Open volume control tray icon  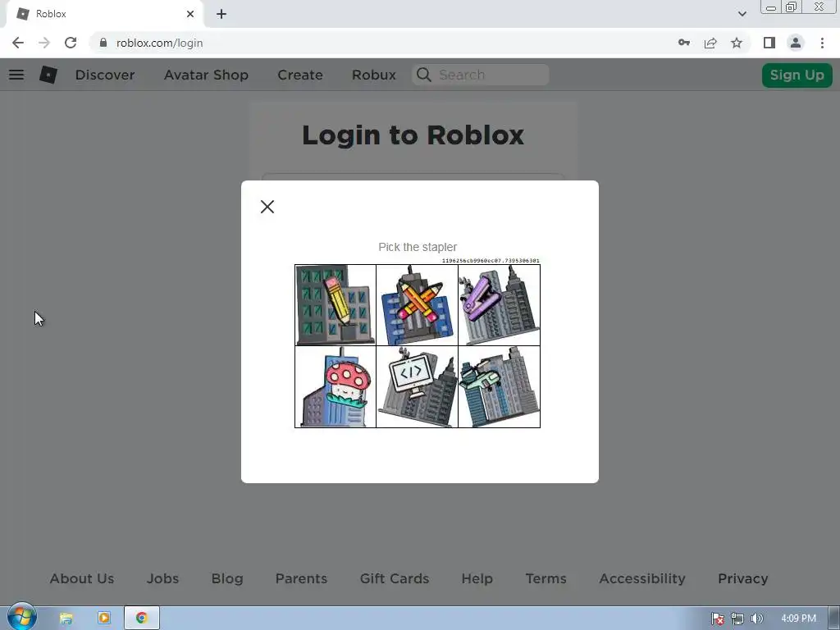point(756,619)
